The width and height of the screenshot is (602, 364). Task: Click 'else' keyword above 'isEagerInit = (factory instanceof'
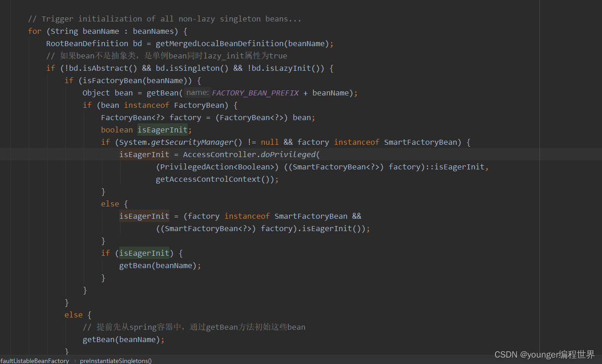coord(110,204)
